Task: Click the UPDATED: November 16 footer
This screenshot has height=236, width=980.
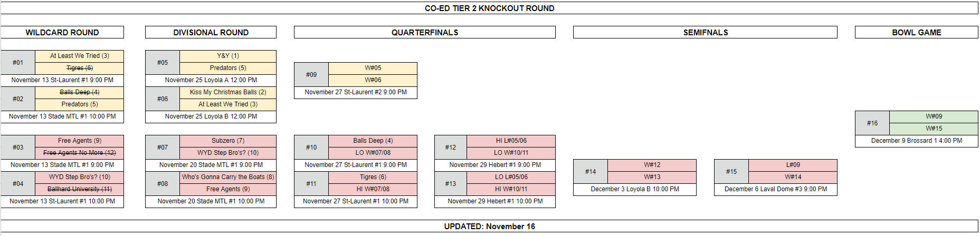Action: 490,226
